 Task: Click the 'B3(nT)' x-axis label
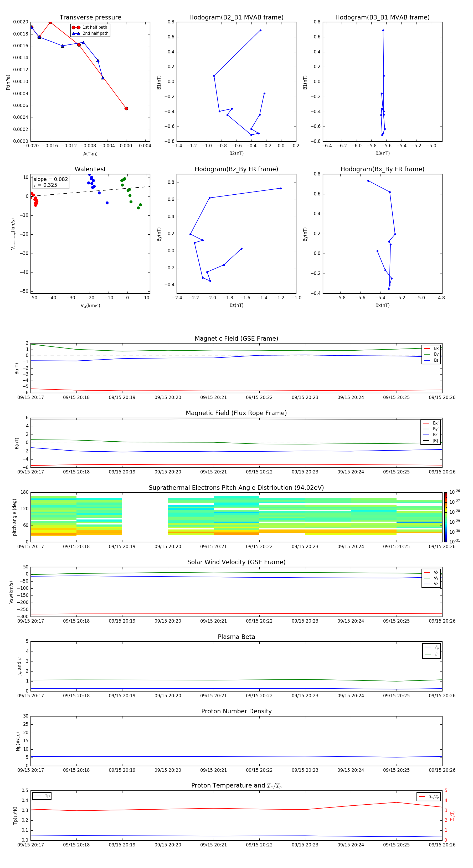tap(382, 153)
